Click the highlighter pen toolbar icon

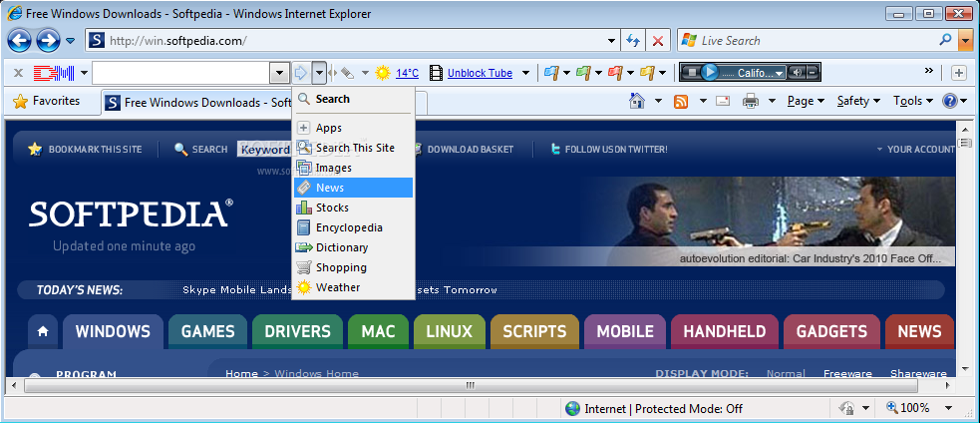pyautogui.click(x=348, y=73)
